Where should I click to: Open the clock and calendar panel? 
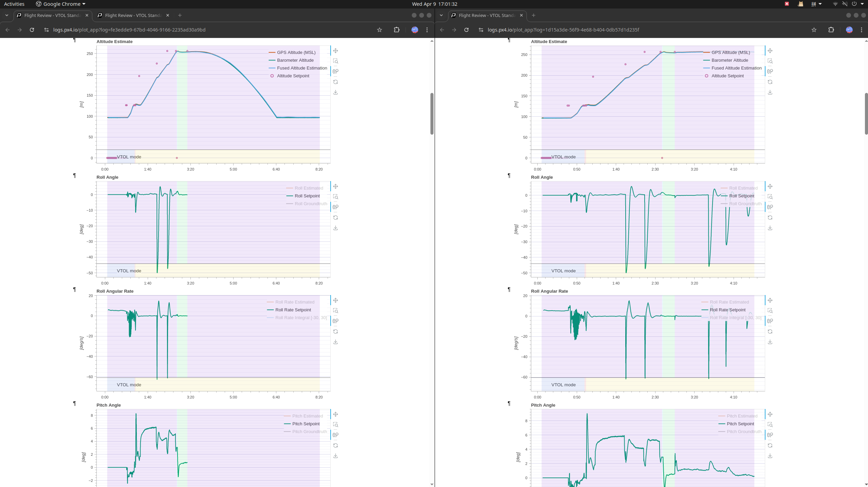pyautogui.click(x=435, y=4)
